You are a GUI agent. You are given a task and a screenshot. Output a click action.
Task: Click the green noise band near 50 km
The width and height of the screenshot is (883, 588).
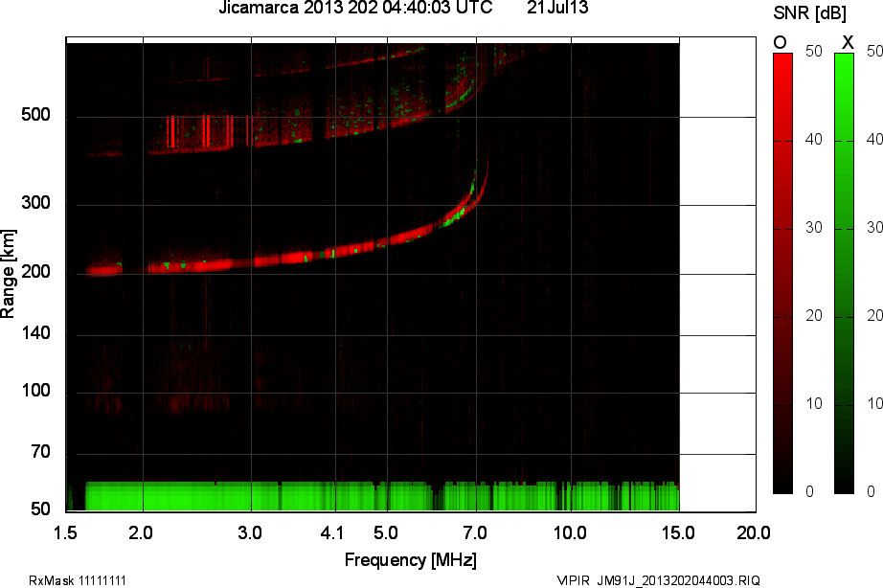[374, 497]
